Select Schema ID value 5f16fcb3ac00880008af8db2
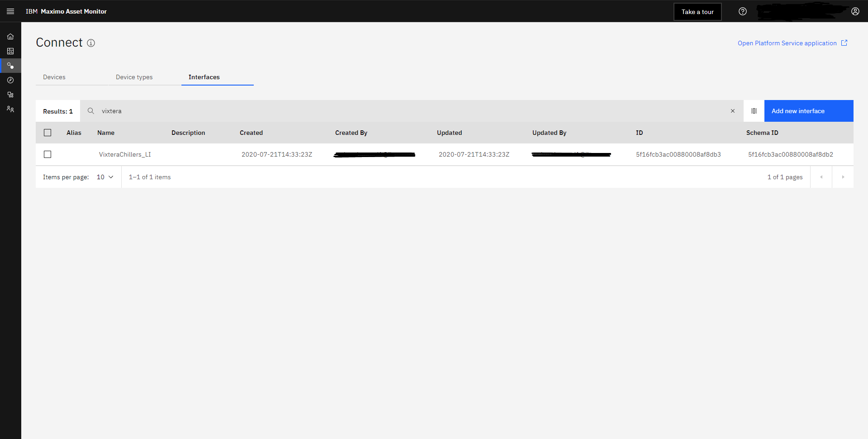This screenshot has height=439, width=868. (x=791, y=154)
